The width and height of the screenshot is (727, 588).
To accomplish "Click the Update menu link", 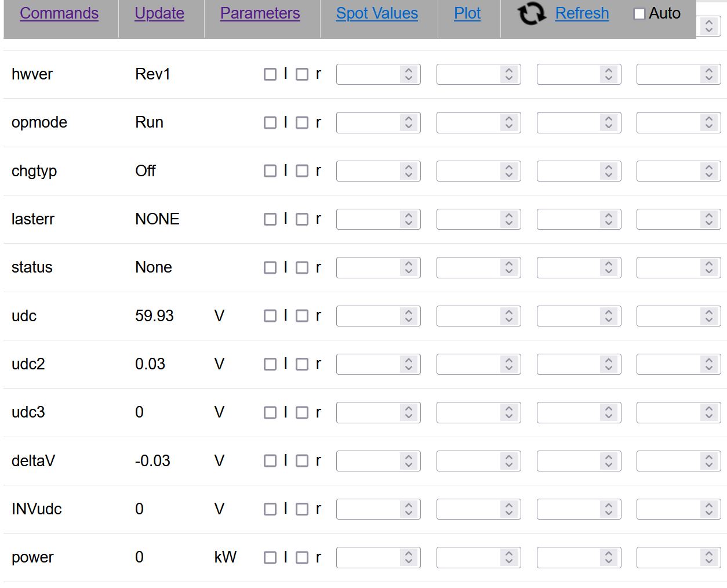I will pyautogui.click(x=159, y=13).
